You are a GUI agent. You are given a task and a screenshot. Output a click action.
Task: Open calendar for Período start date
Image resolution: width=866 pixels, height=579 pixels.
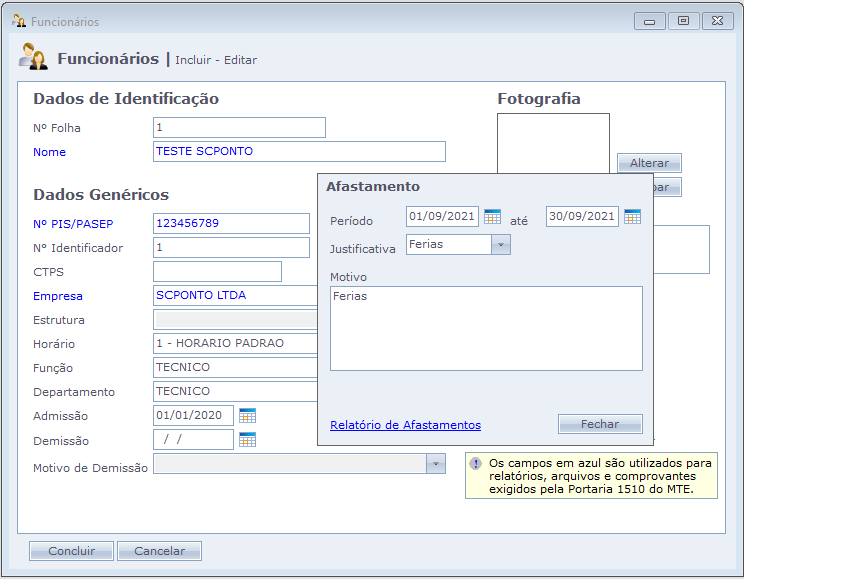pos(492,217)
